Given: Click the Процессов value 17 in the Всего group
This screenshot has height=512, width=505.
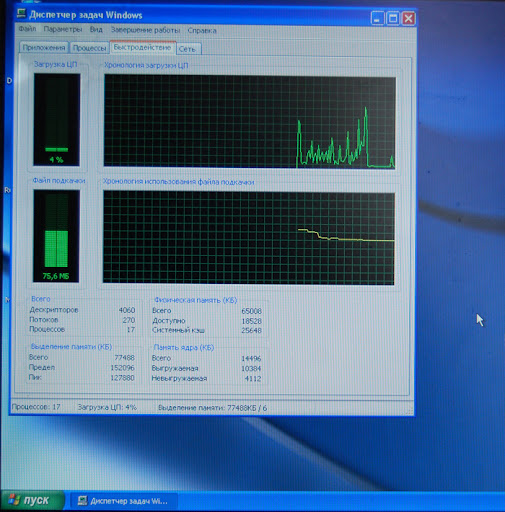Looking at the screenshot, I should (x=131, y=330).
